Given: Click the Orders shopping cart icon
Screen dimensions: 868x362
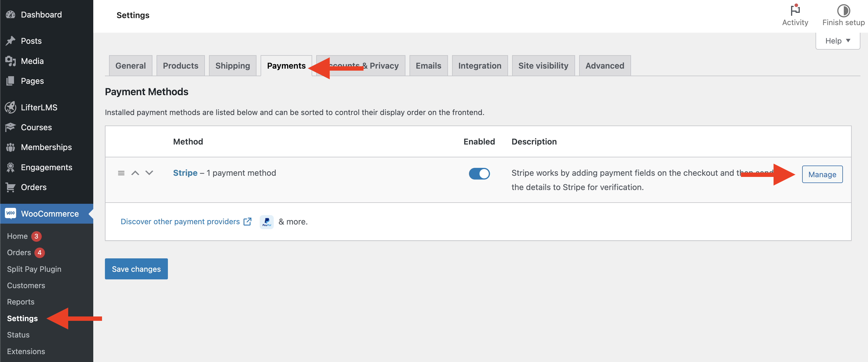Looking at the screenshot, I should click(x=10, y=187).
